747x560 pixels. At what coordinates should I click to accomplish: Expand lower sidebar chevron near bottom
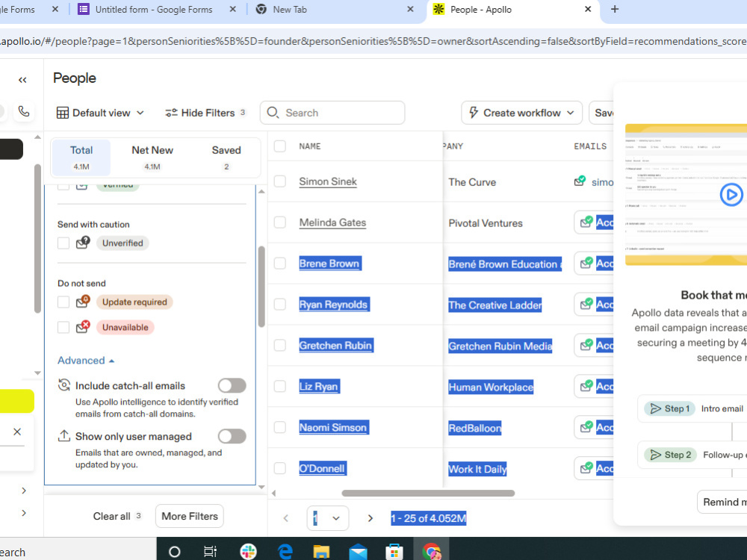tap(24, 513)
